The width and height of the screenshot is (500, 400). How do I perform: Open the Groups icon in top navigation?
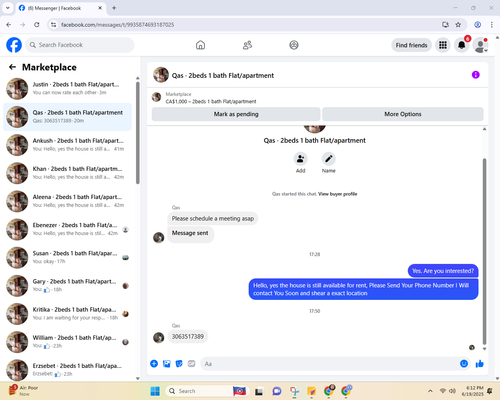pyautogui.click(x=294, y=45)
